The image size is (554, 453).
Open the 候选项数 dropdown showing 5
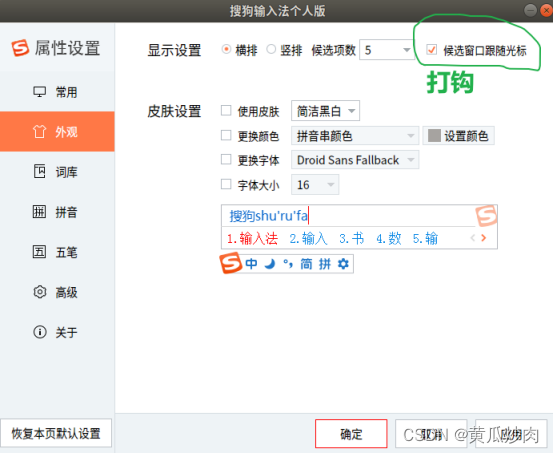pos(387,50)
